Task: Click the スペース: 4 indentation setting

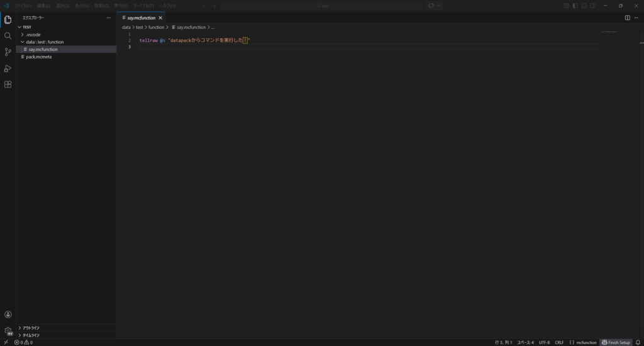Action: click(525, 342)
